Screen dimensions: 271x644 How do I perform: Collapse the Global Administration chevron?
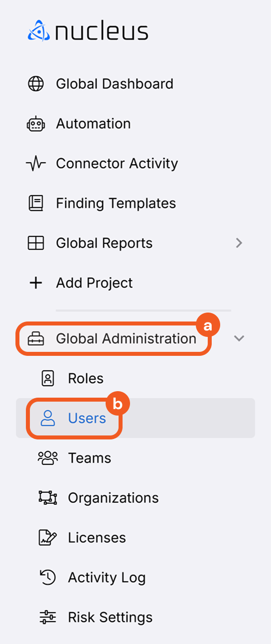click(239, 338)
